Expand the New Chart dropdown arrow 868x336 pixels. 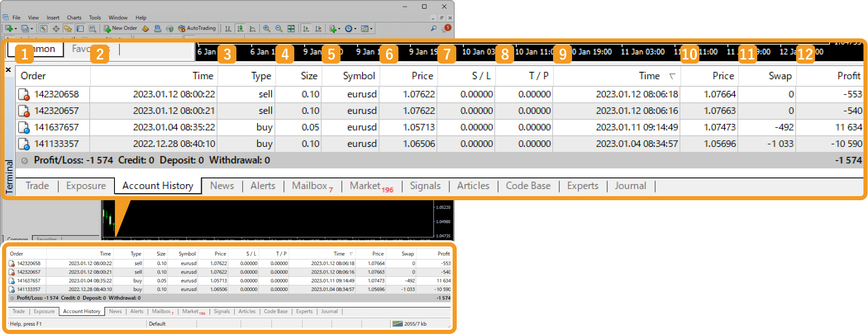(x=16, y=29)
